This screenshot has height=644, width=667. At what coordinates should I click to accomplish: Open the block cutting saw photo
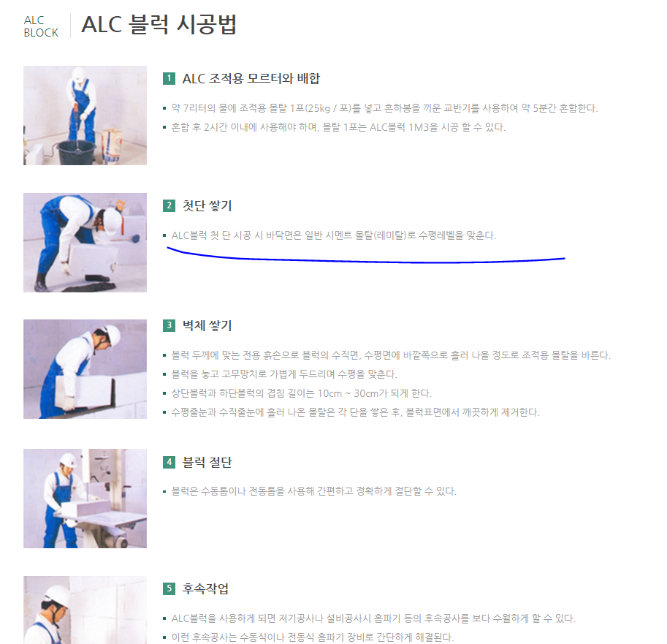point(85,499)
